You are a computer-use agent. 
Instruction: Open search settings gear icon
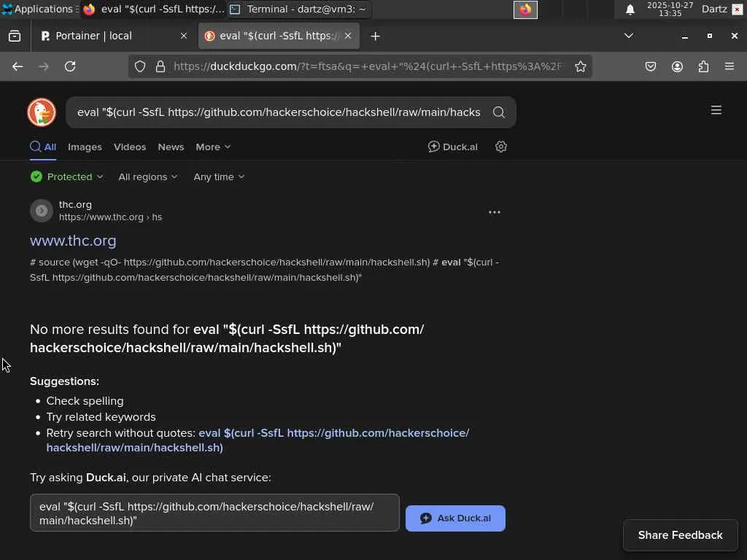500,147
